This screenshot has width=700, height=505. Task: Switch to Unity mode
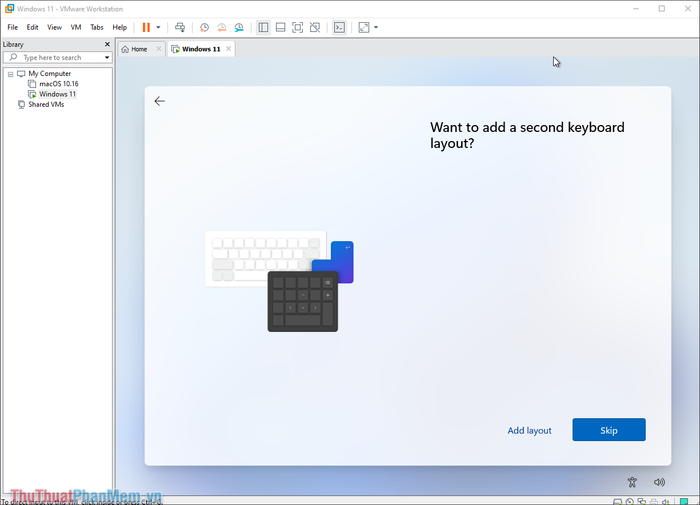(315, 27)
